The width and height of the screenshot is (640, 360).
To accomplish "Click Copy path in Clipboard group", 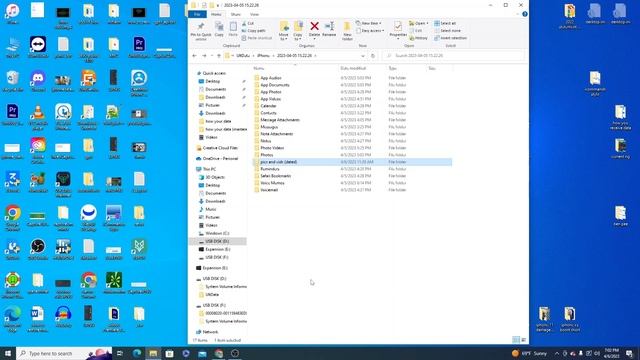I will (253, 31).
